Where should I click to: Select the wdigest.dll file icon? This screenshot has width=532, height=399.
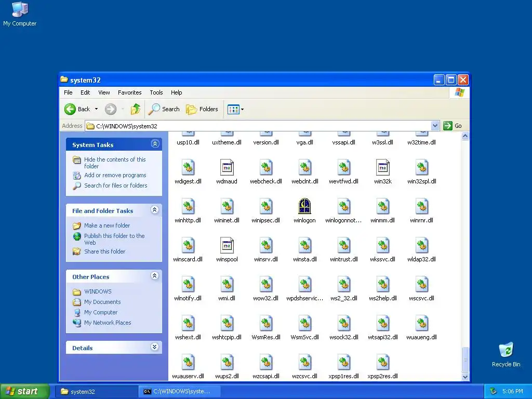[188, 167]
